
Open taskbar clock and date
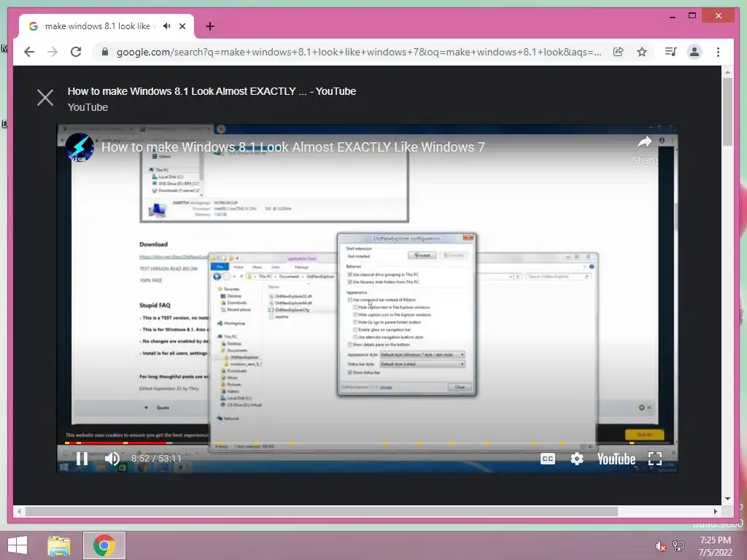click(716, 546)
